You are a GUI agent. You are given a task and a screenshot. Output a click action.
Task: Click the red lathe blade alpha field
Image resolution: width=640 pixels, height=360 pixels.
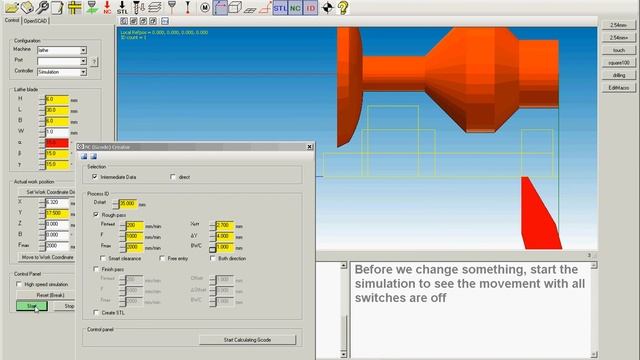(57, 143)
